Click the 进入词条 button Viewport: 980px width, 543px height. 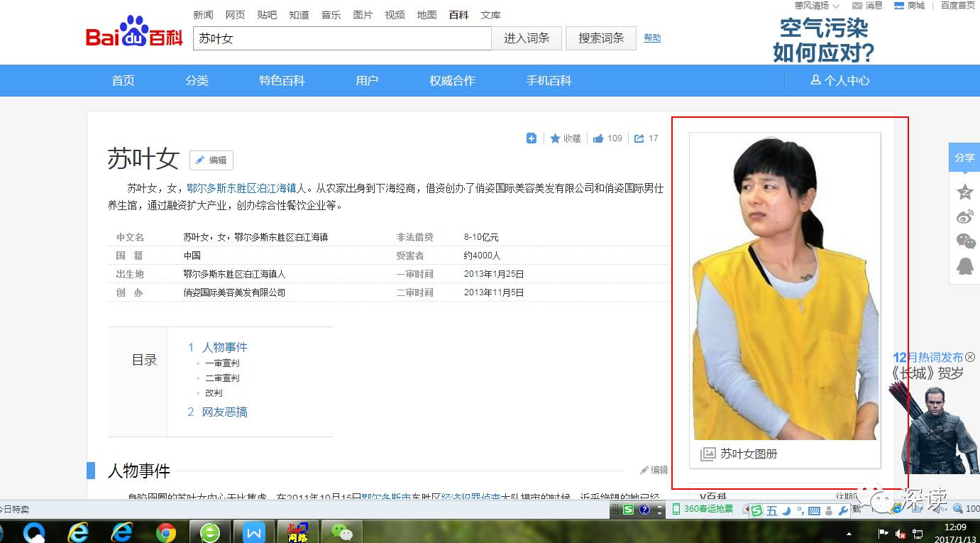[x=527, y=38]
